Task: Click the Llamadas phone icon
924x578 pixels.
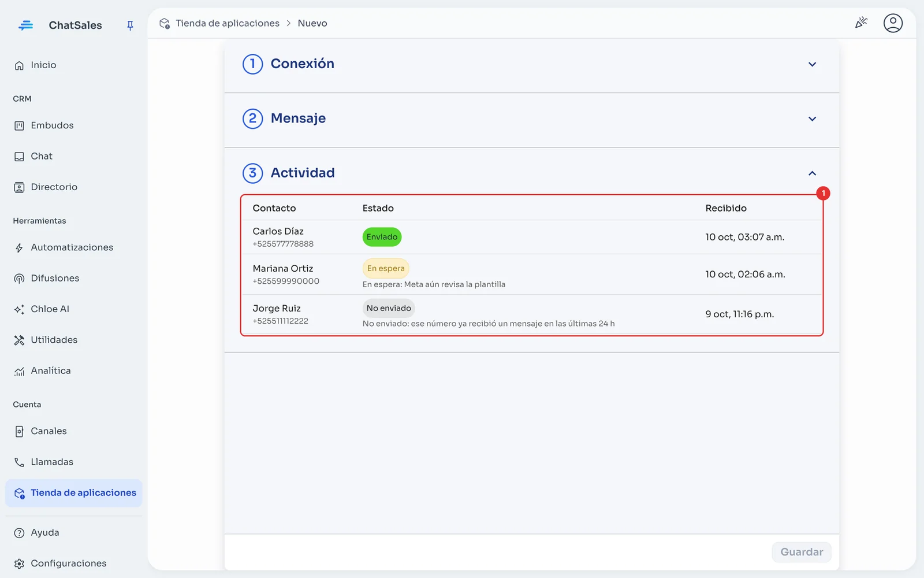Action: [x=19, y=462]
